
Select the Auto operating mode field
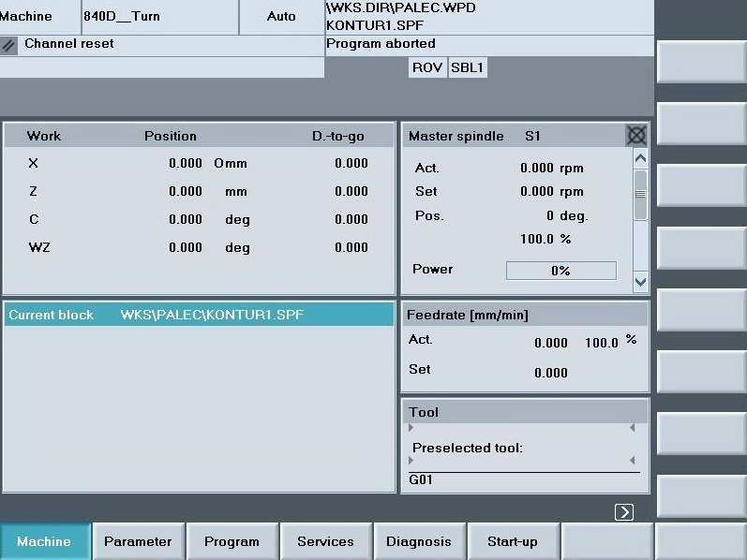tap(281, 17)
